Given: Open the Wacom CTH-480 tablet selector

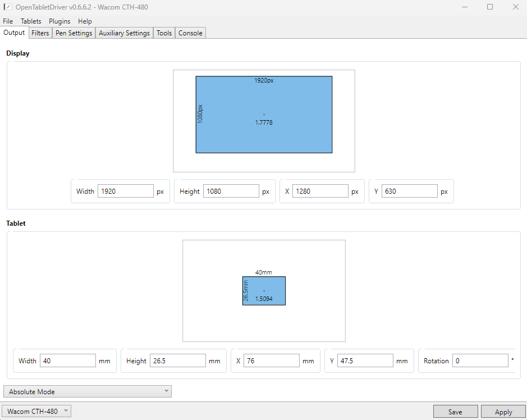Looking at the screenshot, I should [x=36, y=411].
